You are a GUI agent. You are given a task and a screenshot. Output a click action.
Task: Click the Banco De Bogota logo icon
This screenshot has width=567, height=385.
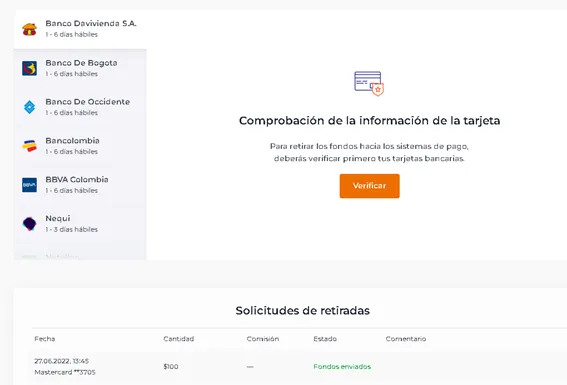[29, 68]
